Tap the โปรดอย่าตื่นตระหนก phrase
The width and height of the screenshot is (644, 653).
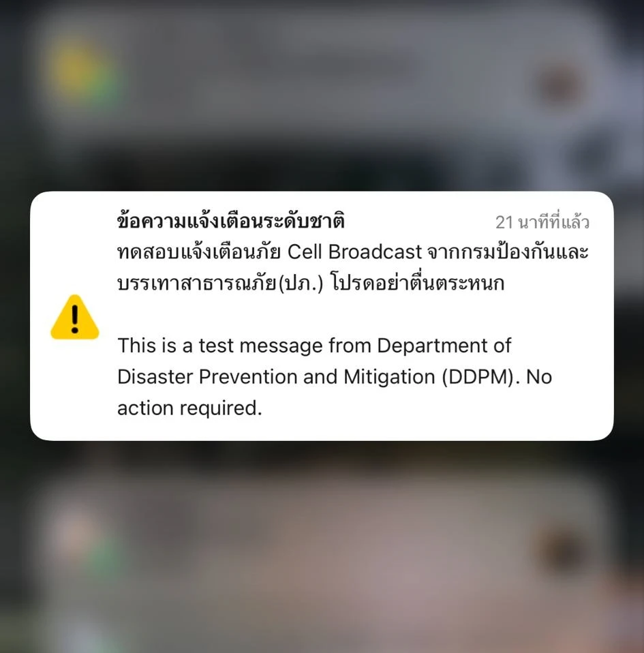[x=418, y=284]
